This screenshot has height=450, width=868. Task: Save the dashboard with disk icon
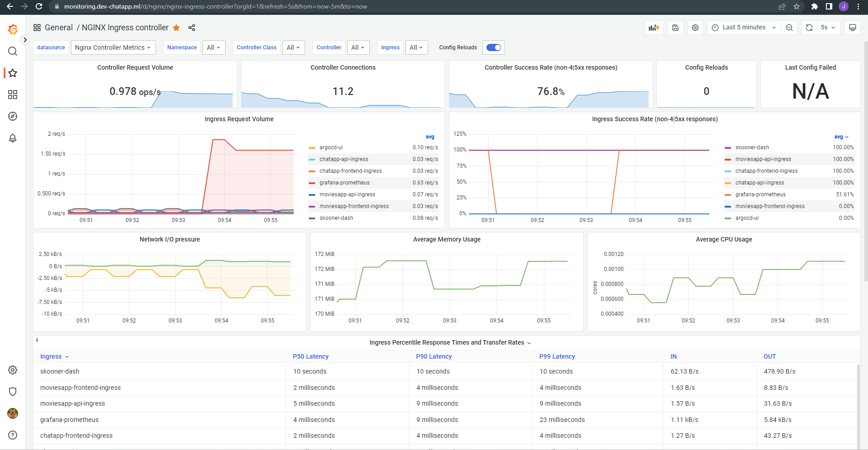coord(675,28)
